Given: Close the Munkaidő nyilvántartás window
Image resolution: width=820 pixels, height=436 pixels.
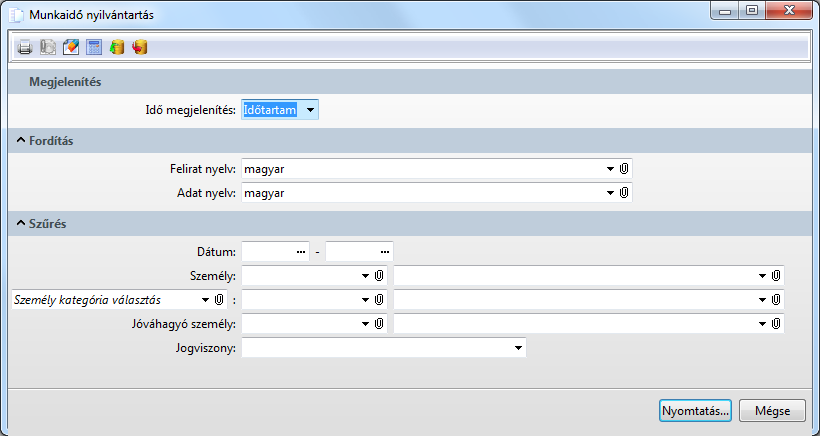Looking at the screenshot, I should [790, 10].
